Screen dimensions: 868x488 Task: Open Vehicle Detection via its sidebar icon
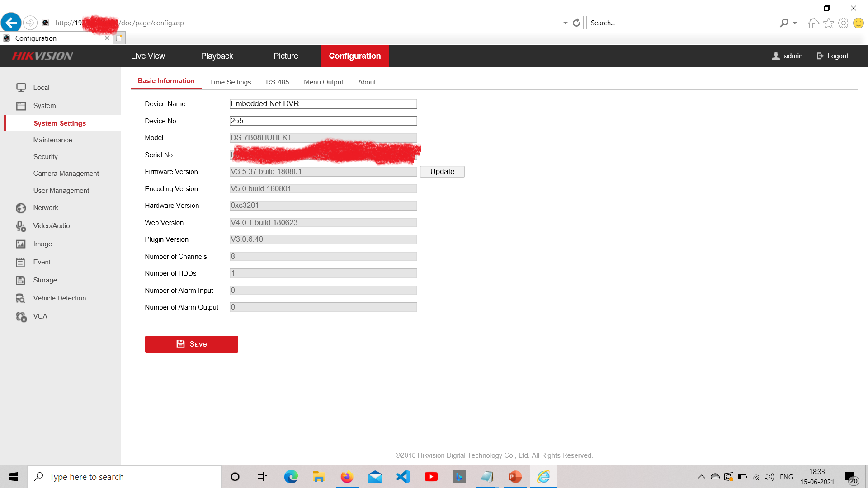click(x=21, y=298)
